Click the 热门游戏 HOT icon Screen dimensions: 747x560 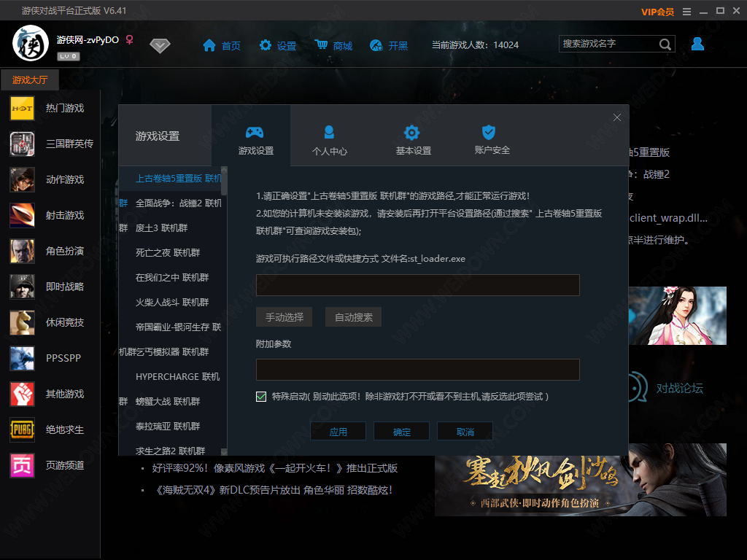[22, 108]
